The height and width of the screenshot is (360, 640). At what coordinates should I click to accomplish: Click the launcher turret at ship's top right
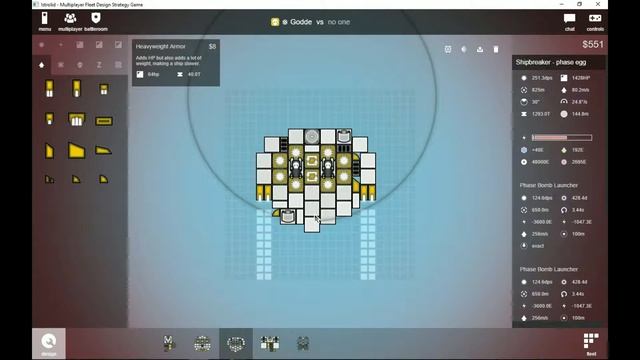pyautogui.click(x=344, y=136)
